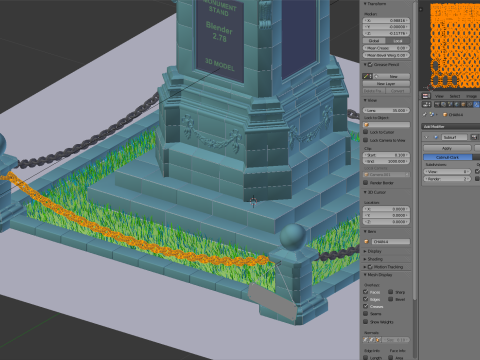Click the pin icon in properties breadcrumb

click(x=425, y=114)
